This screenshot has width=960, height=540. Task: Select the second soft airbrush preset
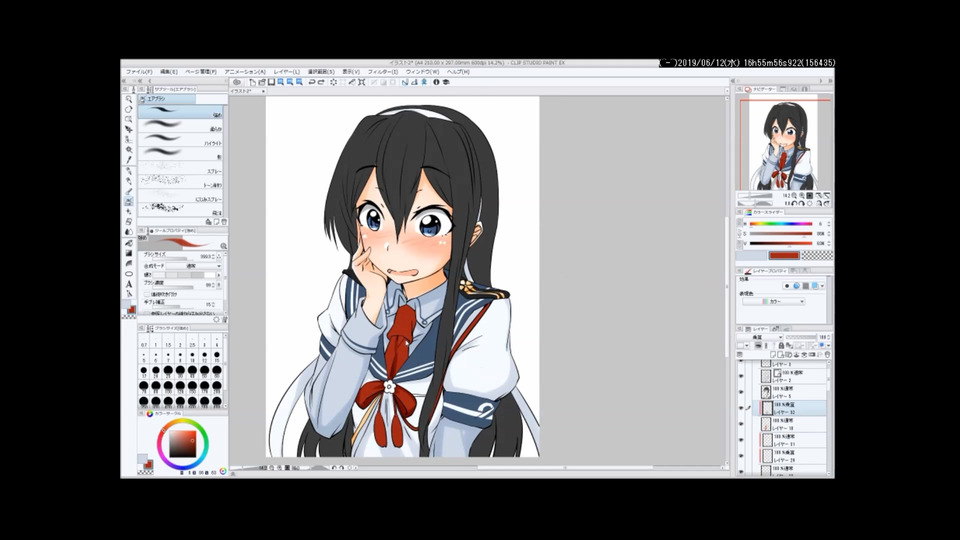pyautogui.click(x=182, y=126)
